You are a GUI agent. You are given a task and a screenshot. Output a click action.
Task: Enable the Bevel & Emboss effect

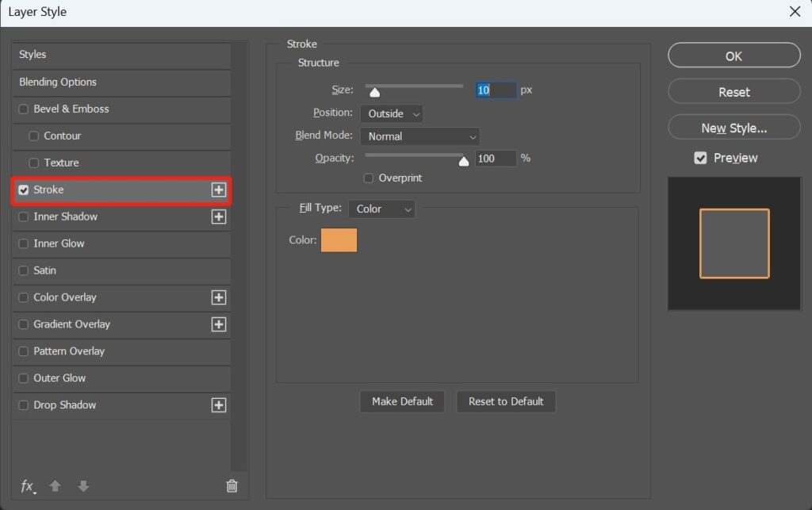coord(23,109)
